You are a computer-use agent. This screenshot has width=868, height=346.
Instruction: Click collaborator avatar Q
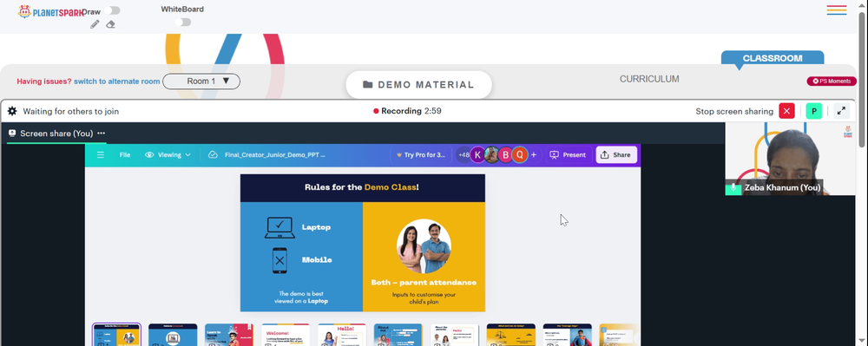pos(519,155)
